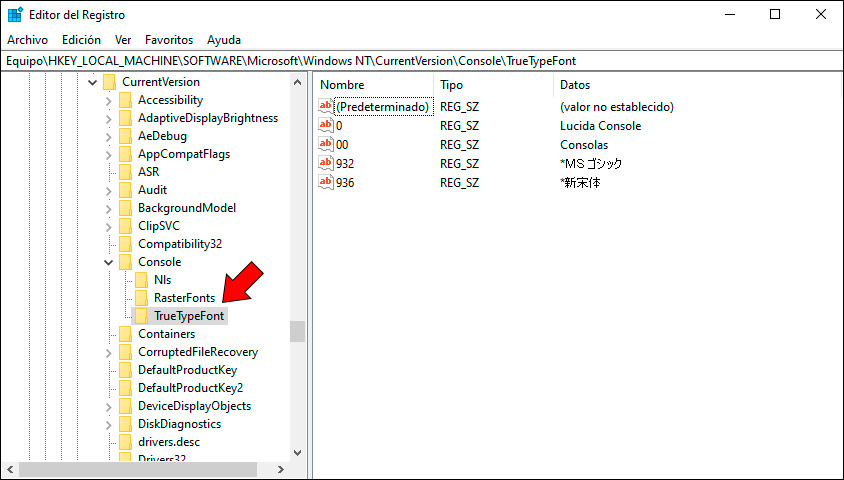Select the Nls folder icon
The width and height of the screenshot is (844, 480).
tap(141, 280)
